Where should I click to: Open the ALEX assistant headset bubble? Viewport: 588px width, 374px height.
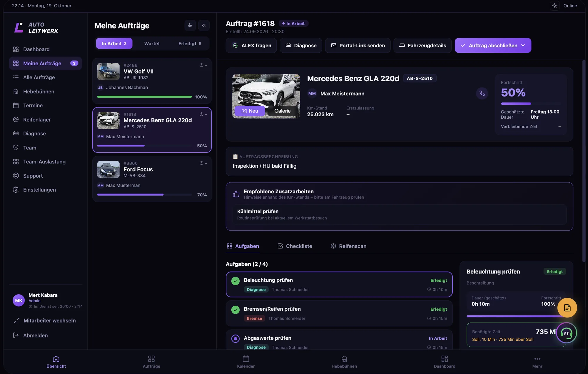click(x=566, y=333)
